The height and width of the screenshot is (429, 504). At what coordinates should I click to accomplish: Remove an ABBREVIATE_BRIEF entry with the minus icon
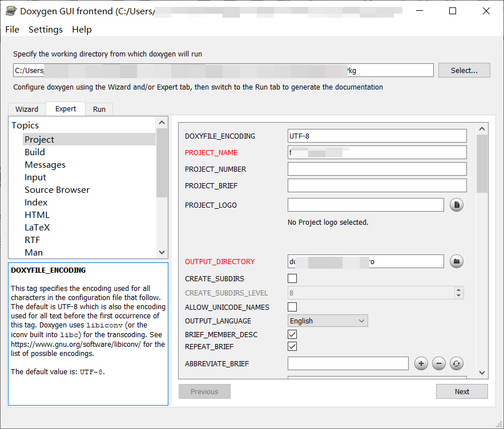point(439,363)
